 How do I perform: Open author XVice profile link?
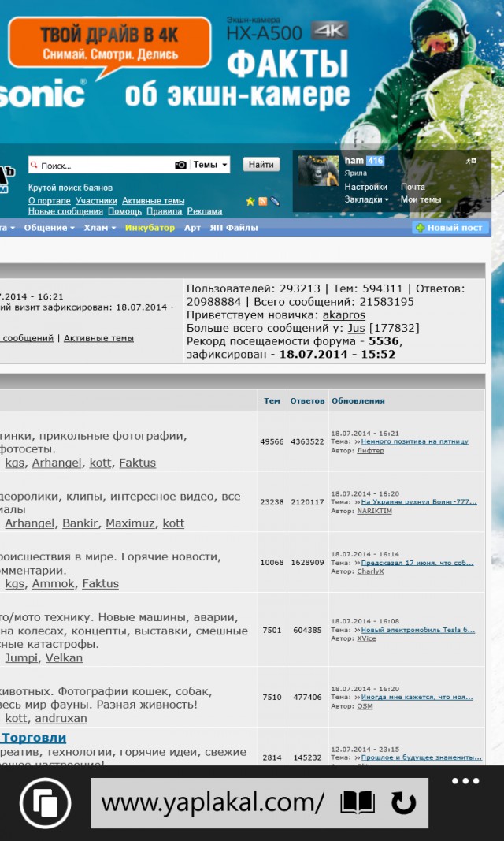[x=366, y=638]
